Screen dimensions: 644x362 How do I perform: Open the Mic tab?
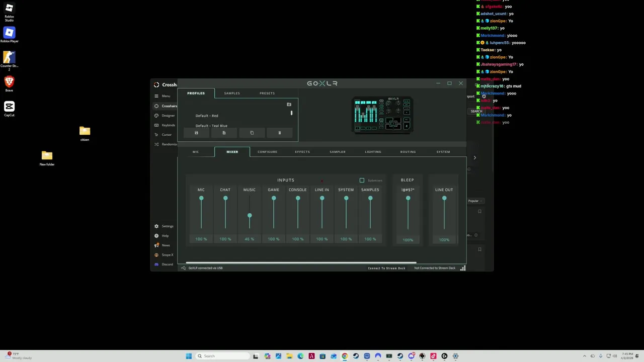click(196, 152)
